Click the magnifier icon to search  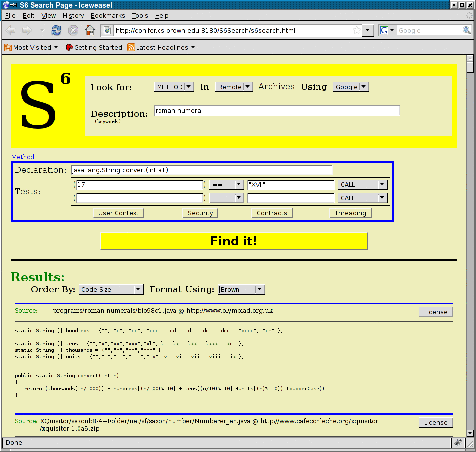467,30
